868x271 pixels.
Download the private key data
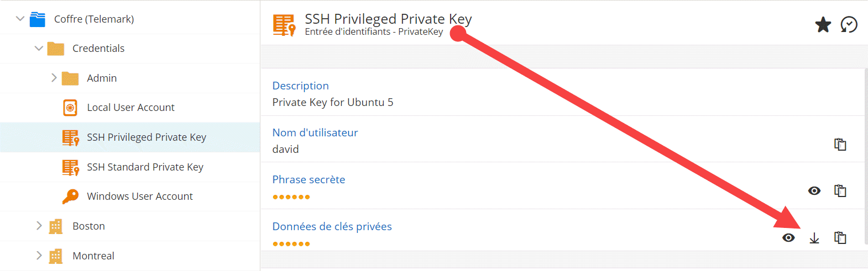pyautogui.click(x=814, y=238)
